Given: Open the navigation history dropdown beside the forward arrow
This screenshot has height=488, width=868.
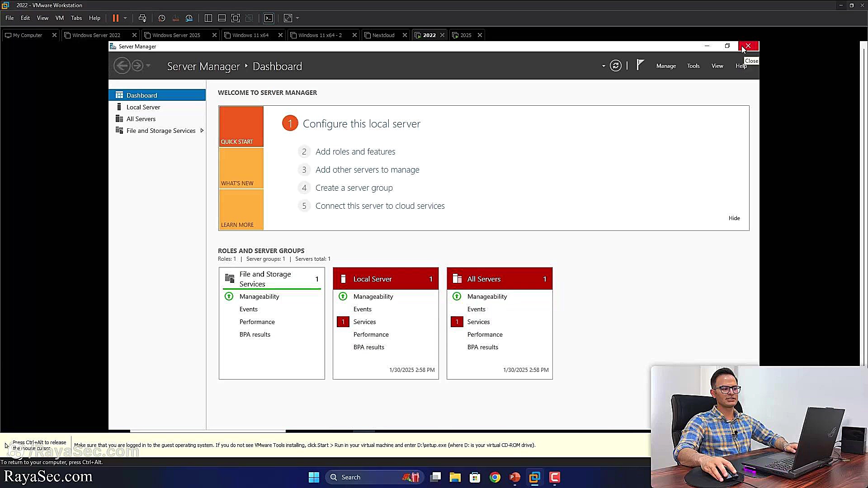Looking at the screenshot, I should tap(148, 66).
